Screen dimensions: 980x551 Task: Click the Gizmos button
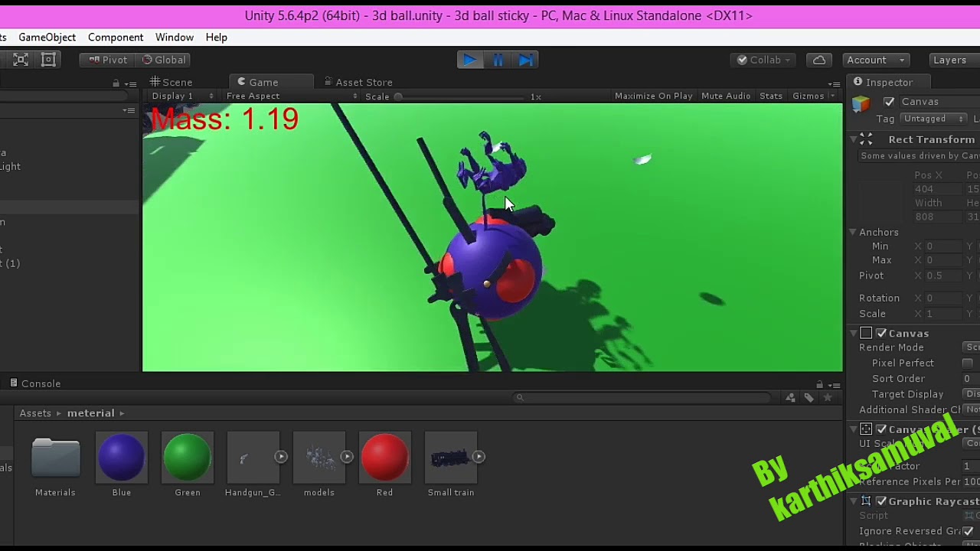click(808, 96)
